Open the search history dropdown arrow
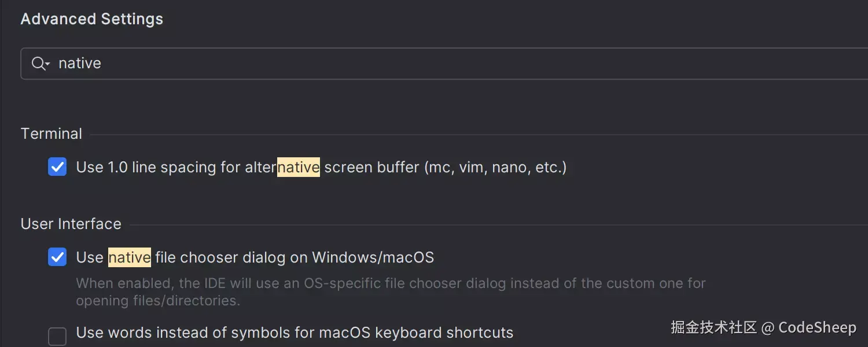 pyautogui.click(x=48, y=64)
